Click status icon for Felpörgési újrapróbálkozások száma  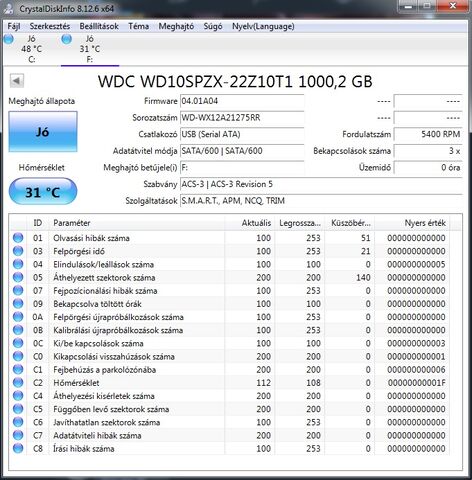pos(18,317)
